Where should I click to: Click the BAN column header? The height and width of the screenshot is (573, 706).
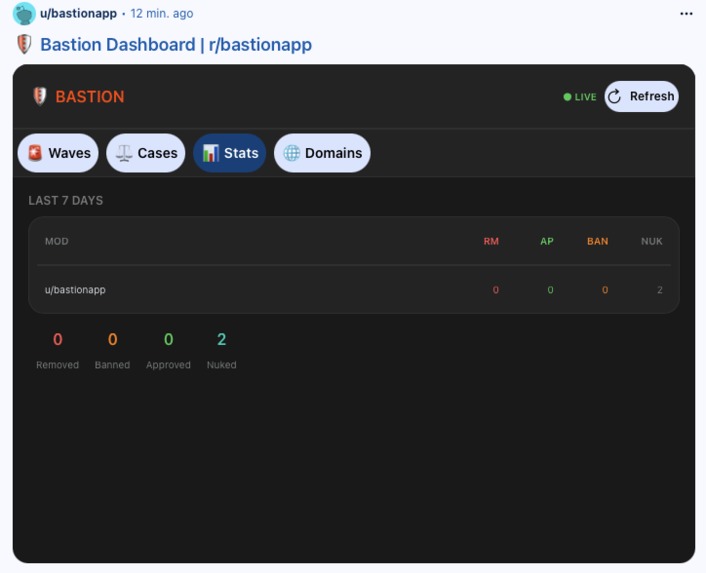[x=597, y=241]
